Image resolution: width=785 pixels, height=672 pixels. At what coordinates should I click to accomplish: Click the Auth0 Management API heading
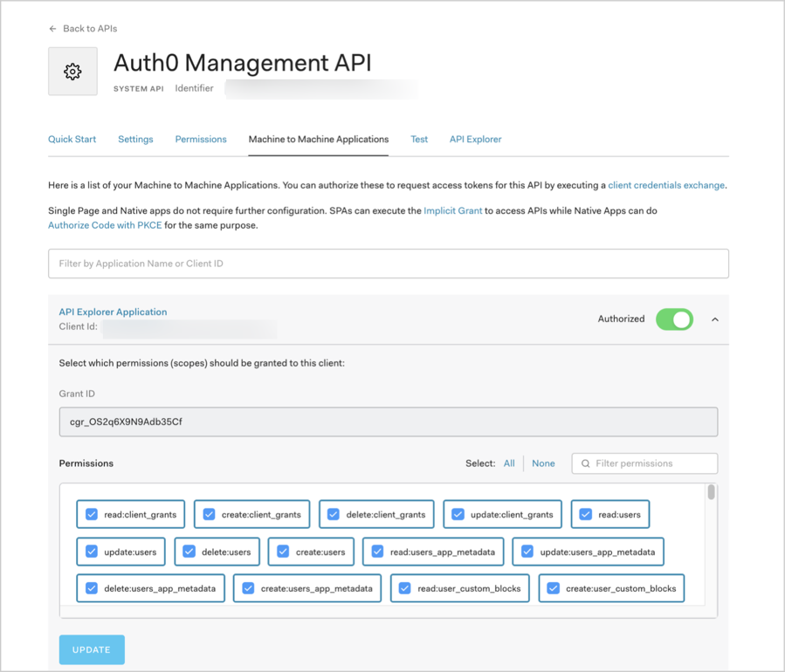point(242,63)
